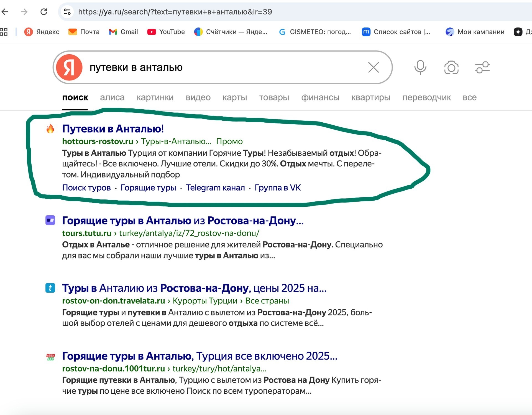Switch to the картинки tab

click(155, 97)
